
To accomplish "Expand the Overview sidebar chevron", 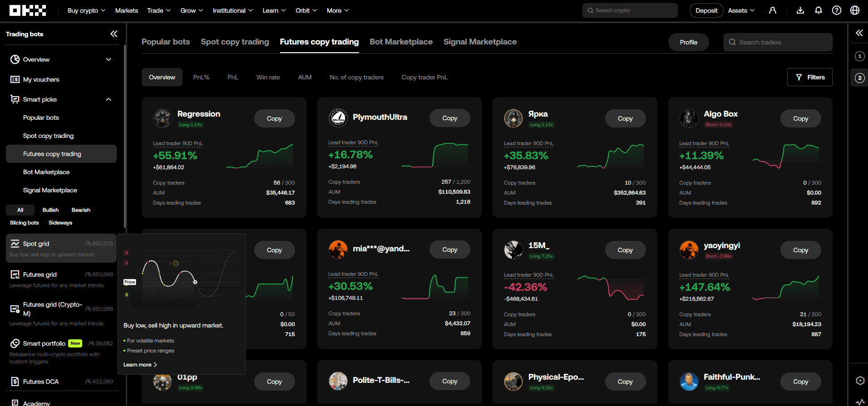I will 108,59.
